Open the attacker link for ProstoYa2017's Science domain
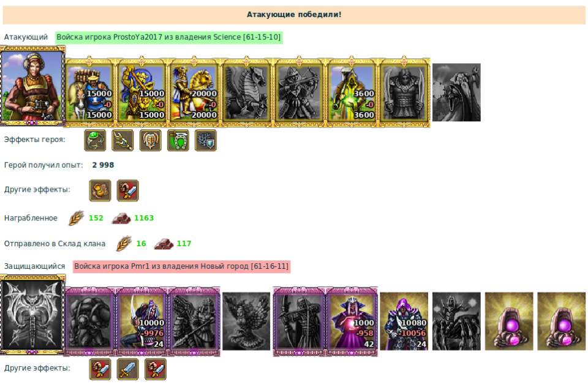The height and width of the screenshot is (384, 588). click(168, 37)
